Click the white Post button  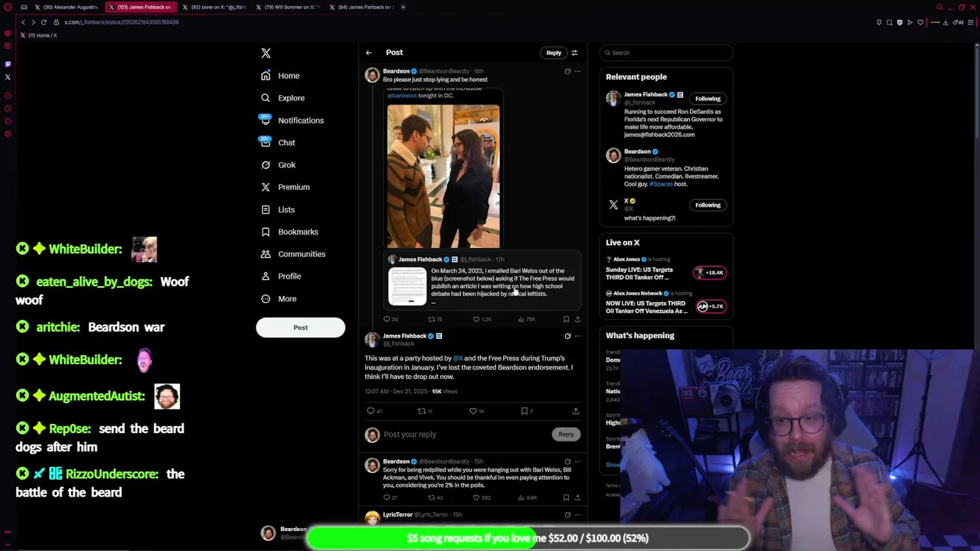coord(300,328)
